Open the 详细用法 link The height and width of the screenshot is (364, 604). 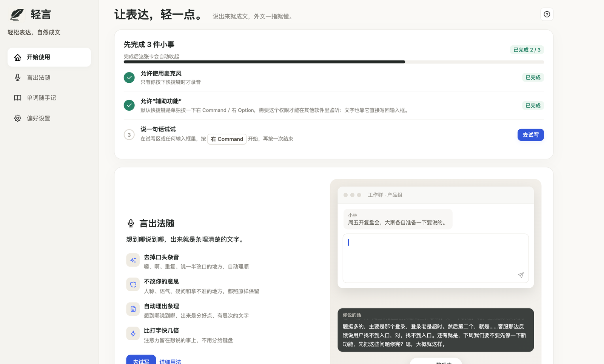tap(170, 361)
